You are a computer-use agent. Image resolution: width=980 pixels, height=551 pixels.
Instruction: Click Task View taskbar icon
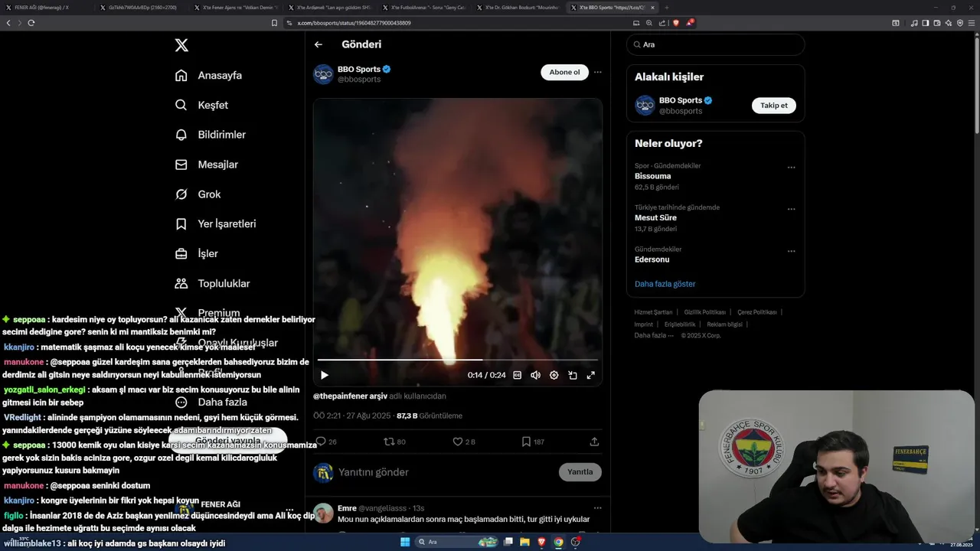pyautogui.click(x=508, y=542)
